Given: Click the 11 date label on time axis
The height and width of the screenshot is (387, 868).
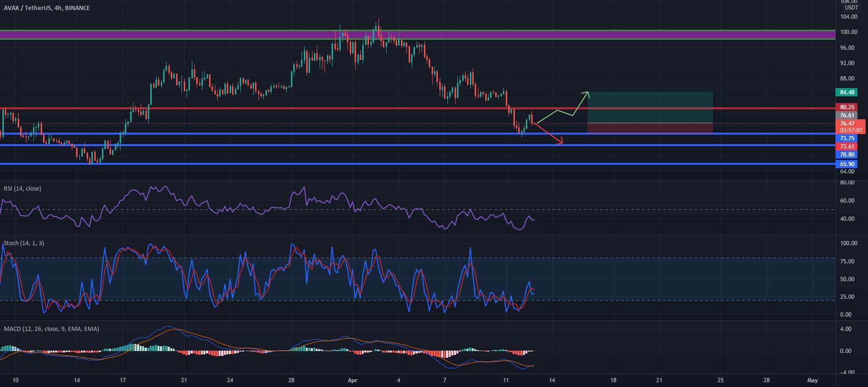Looking at the screenshot, I should pyautogui.click(x=506, y=380).
